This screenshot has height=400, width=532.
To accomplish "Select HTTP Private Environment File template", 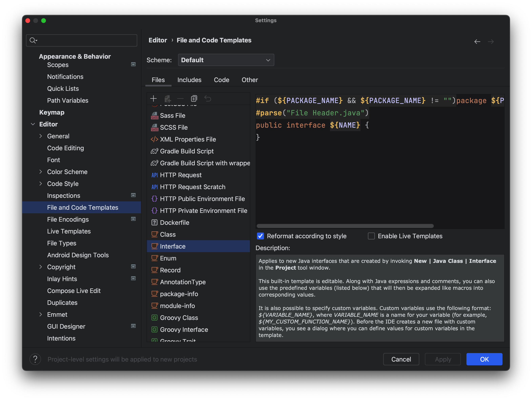I will tap(198, 211).
